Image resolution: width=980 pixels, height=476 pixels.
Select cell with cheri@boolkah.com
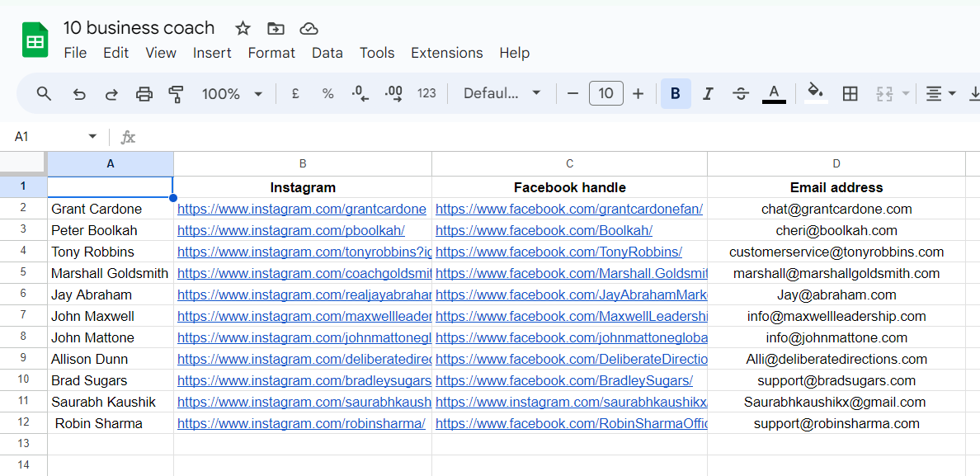click(836, 230)
